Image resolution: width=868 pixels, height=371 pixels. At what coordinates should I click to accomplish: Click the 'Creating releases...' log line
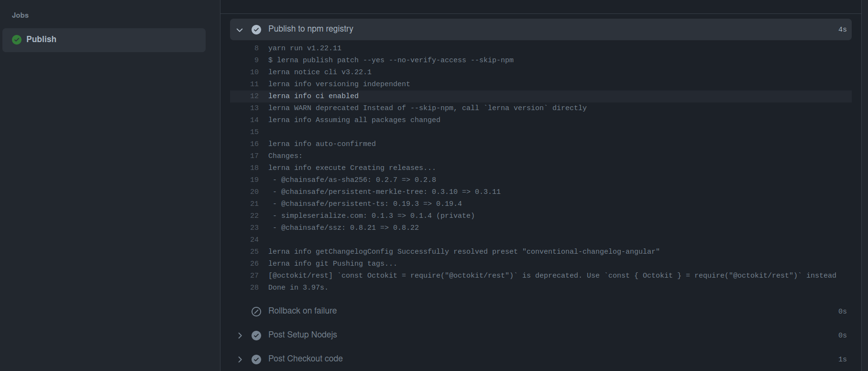coord(352,168)
